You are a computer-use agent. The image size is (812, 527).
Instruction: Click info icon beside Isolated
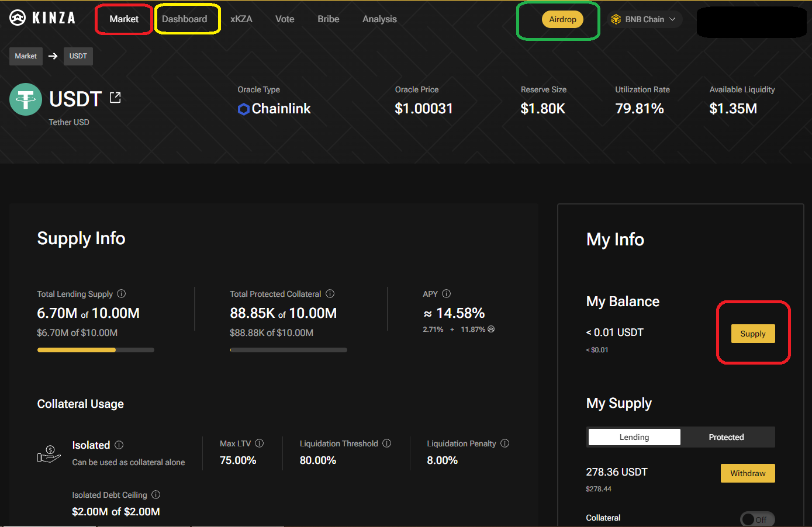(119, 445)
